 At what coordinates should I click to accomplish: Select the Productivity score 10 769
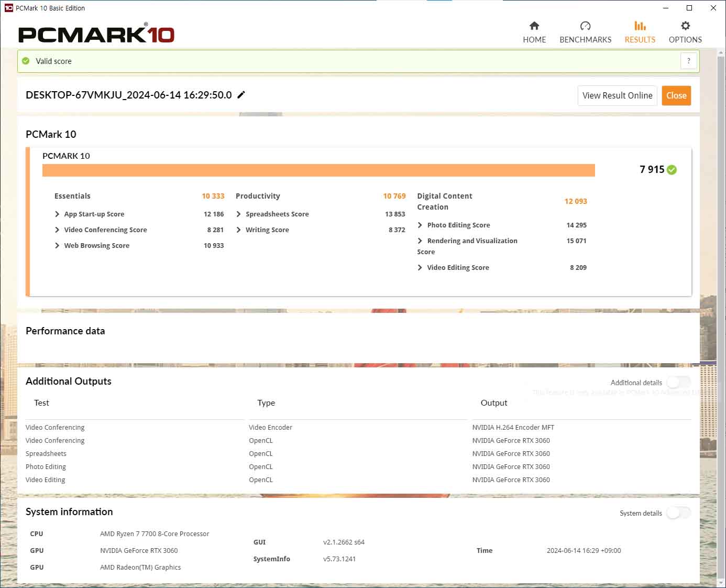[x=394, y=196]
